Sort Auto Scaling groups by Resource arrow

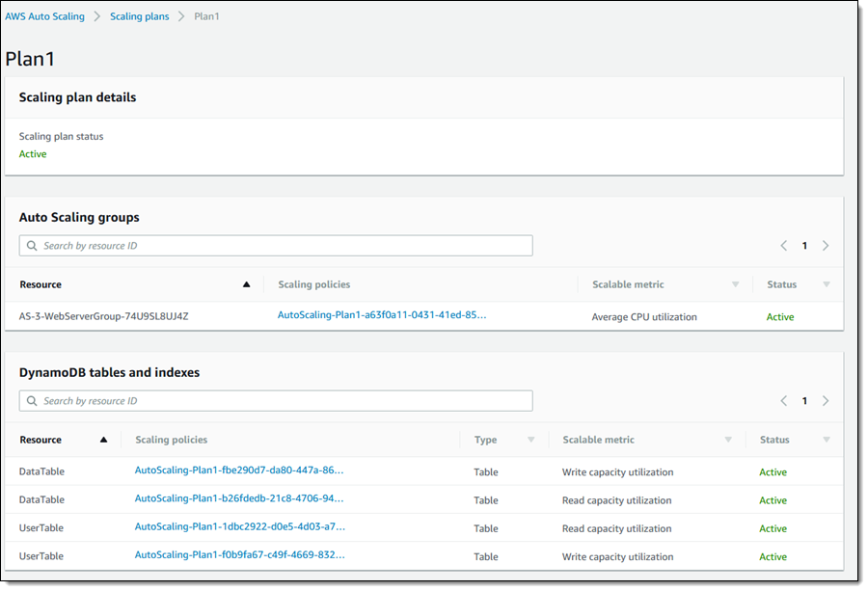[x=246, y=284]
